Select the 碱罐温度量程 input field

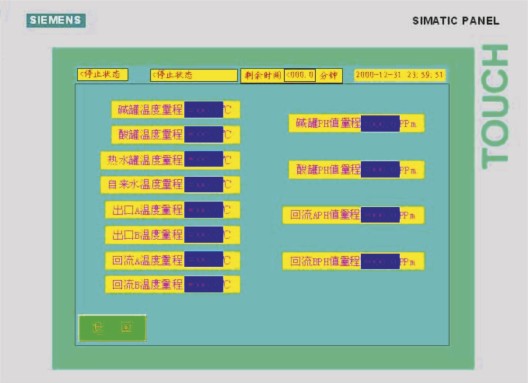coord(203,109)
